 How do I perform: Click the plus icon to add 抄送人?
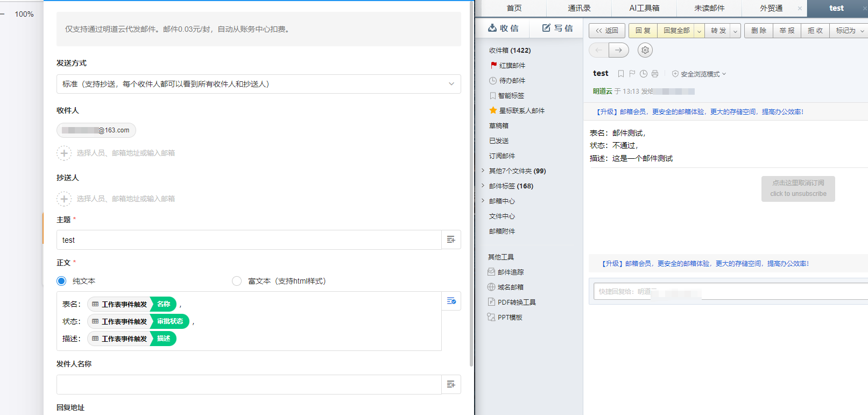pyautogui.click(x=64, y=199)
